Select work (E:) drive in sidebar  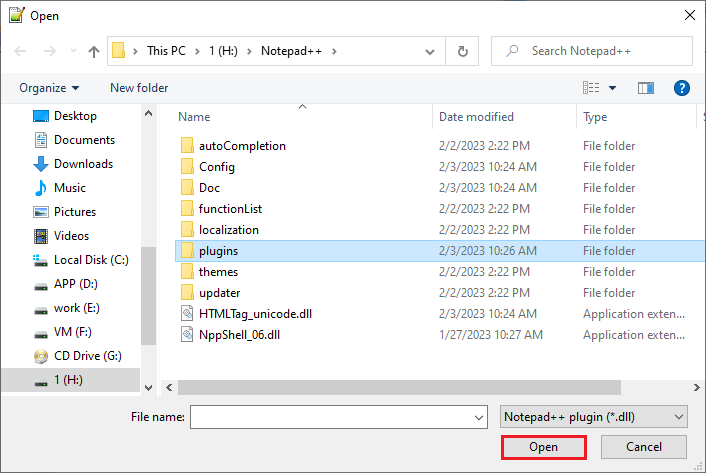[x=76, y=308]
